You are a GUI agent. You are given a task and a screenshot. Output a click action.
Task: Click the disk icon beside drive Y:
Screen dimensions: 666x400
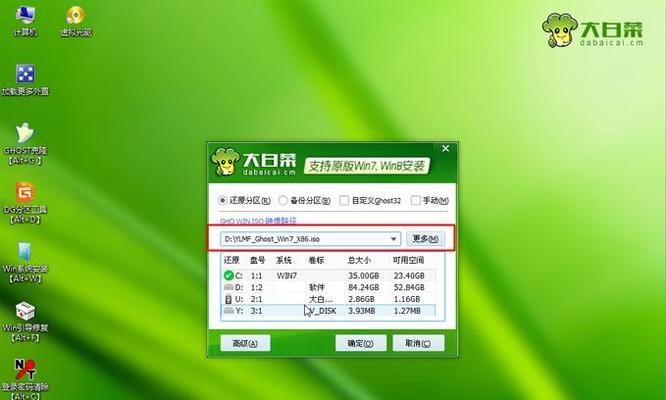point(229,311)
